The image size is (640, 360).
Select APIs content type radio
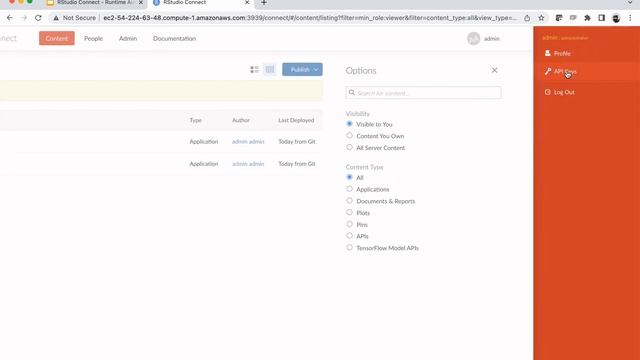[x=349, y=236]
